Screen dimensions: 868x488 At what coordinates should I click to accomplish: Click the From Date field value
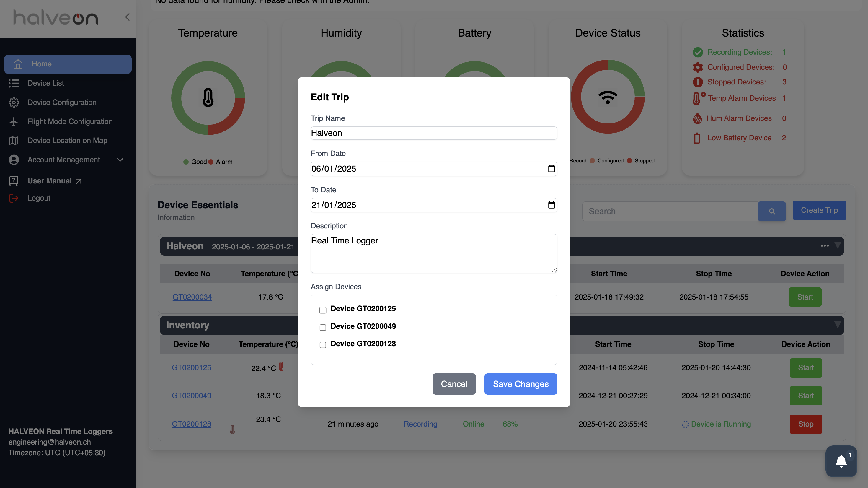point(334,169)
